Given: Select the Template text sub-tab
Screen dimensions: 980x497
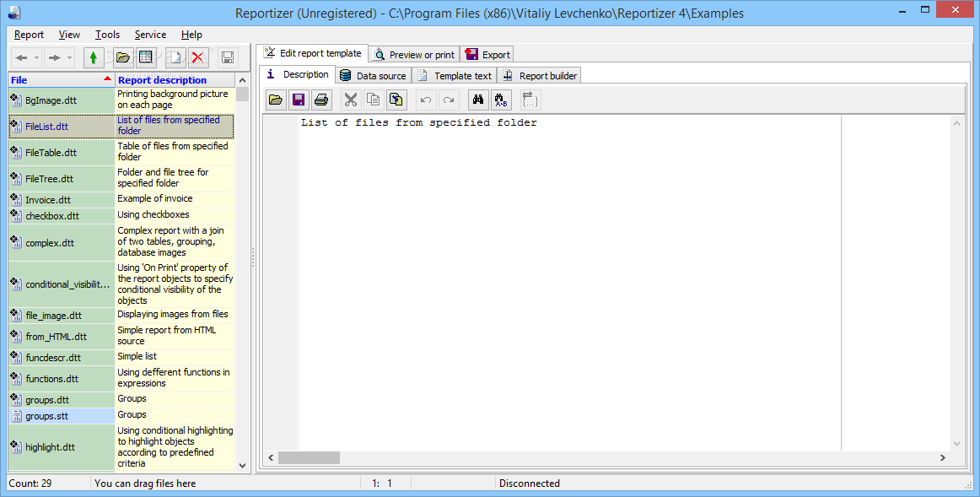Looking at the screenshot, I should tap(455, 76).
